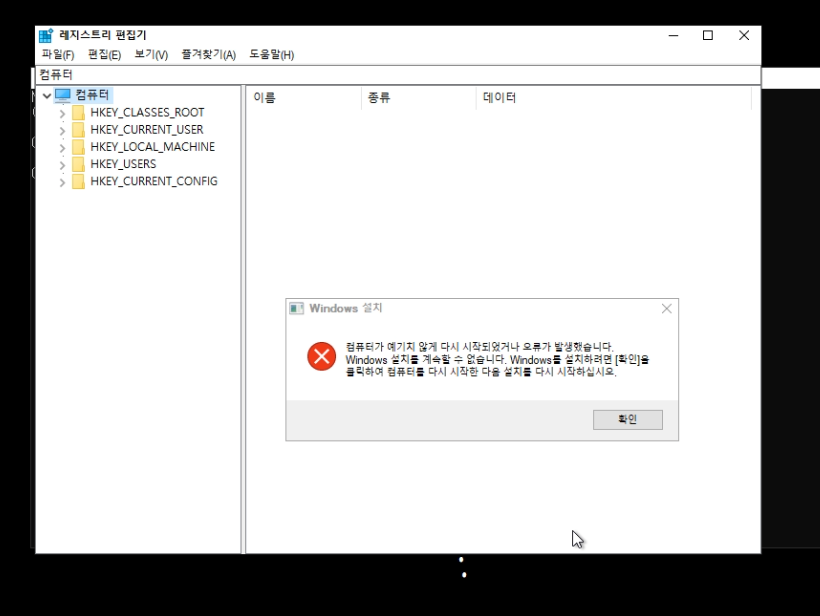820x616 pixels.
Task: Click the HKEY_CURRENT_USER folder icon
Action: (78, 130)
